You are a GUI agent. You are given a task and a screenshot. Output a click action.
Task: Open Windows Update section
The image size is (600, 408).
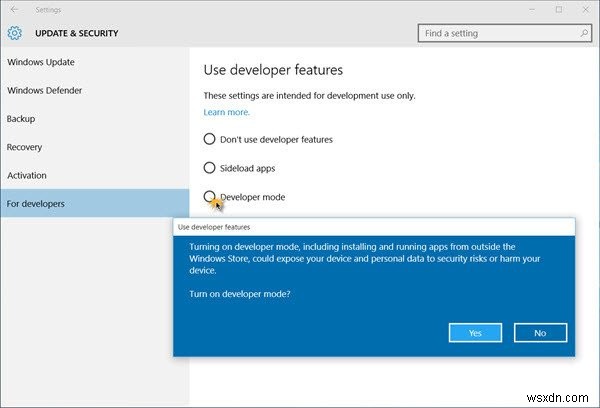pos(95,62)
